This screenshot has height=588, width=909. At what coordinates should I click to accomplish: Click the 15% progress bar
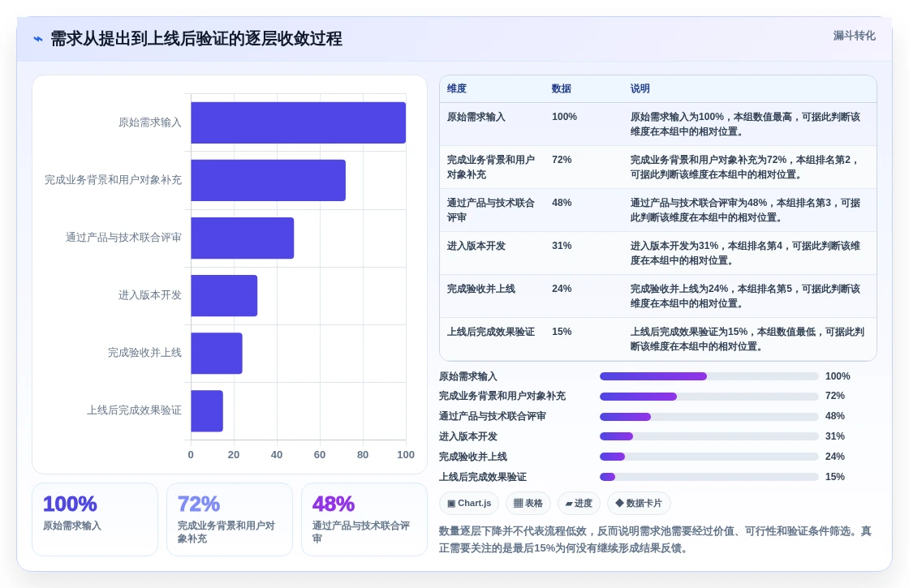pyautogui.click(x=709, y=478)
